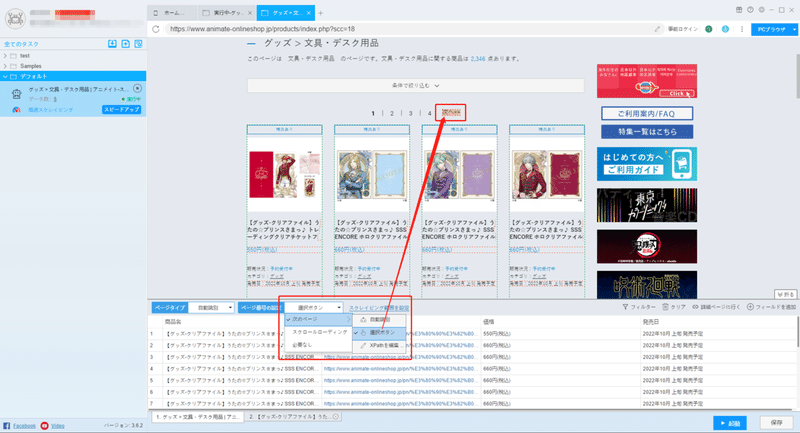Click the 詳細ページに行く link icon
This screenshot has height=433, width=800.
695,307
